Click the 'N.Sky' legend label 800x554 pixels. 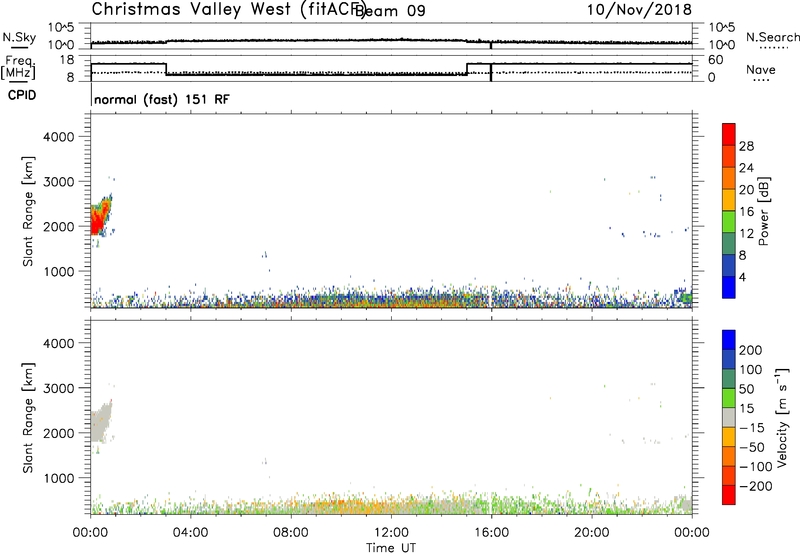point(19,37)
